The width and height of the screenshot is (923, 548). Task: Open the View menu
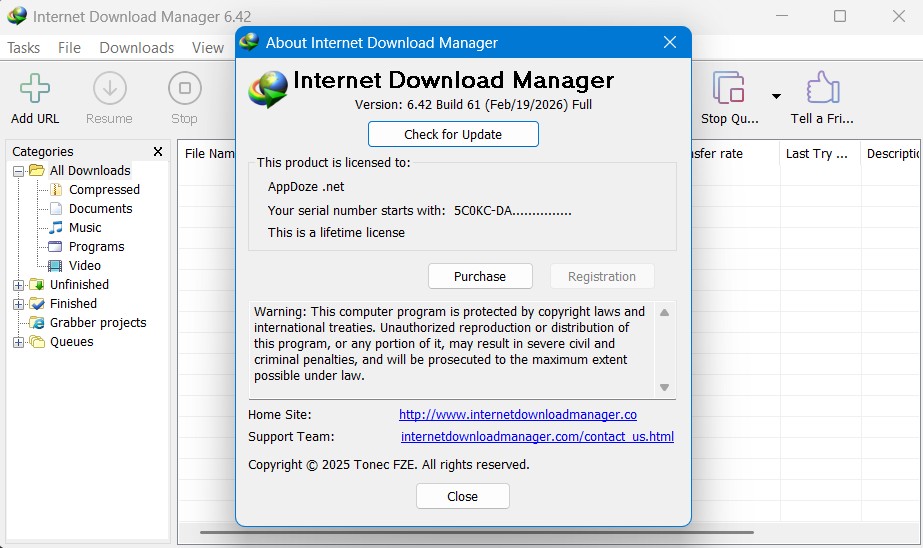208,48
